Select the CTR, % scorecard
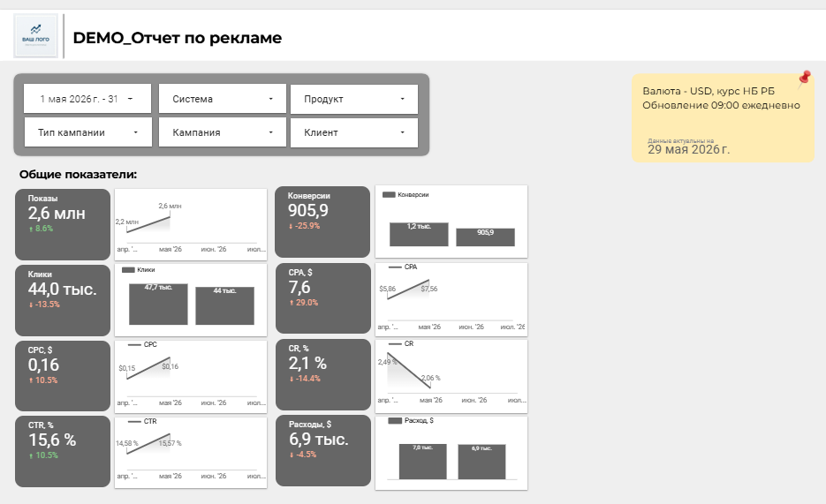This screenshot has width=826, height=504. point(63,451)
